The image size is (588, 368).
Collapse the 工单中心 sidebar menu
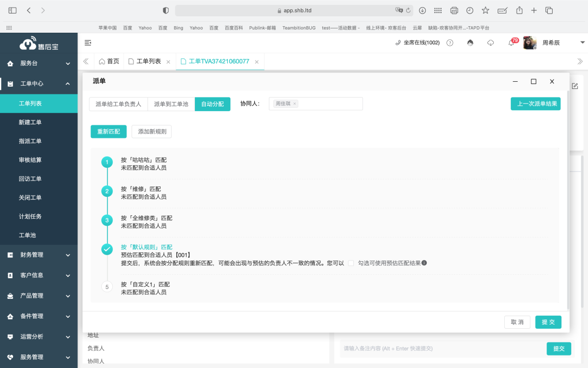coord(39,84)
